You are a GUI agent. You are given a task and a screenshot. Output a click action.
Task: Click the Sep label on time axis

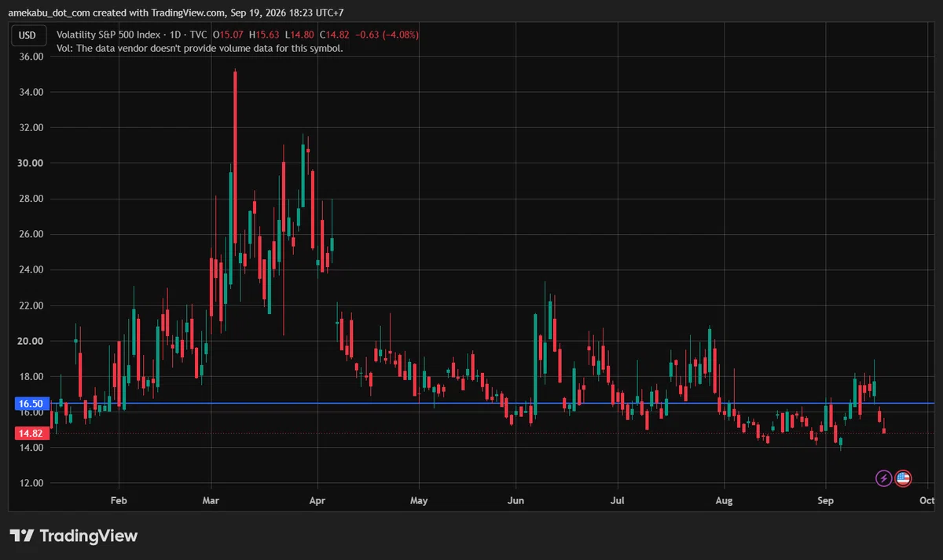(x=825, y=500)
